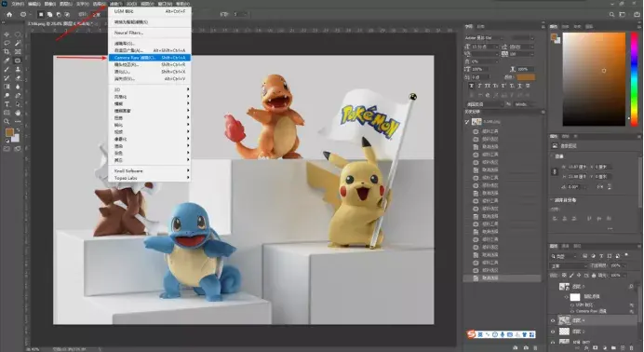Expand the 3D filter submenu arrow
This screenshot has width=644, height=352.
pos(189,89)
